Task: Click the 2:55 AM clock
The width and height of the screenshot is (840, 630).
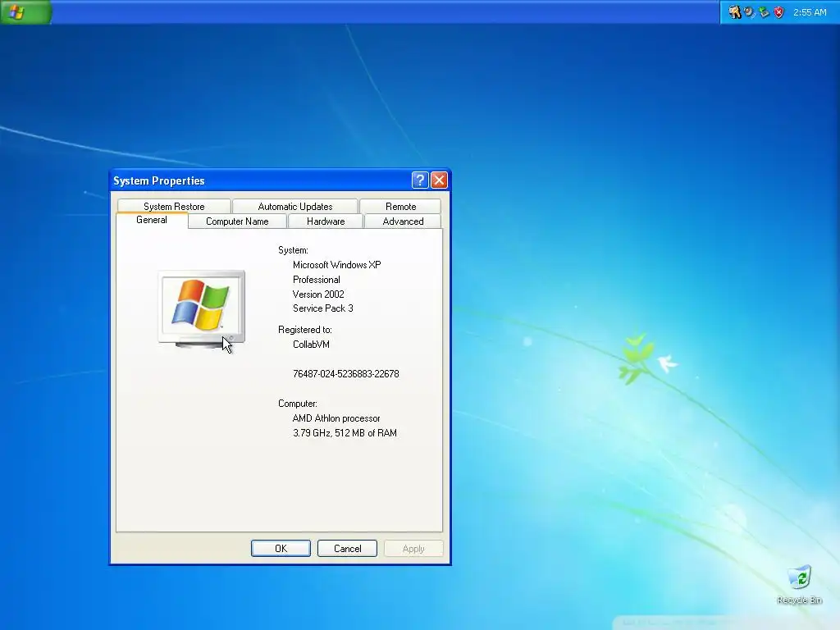Action: [x=810, y=12]
